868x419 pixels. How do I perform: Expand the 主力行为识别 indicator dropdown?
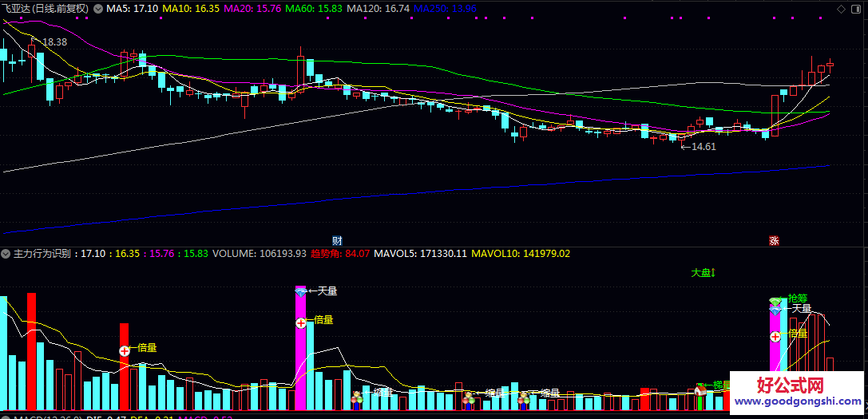[6, 254]
